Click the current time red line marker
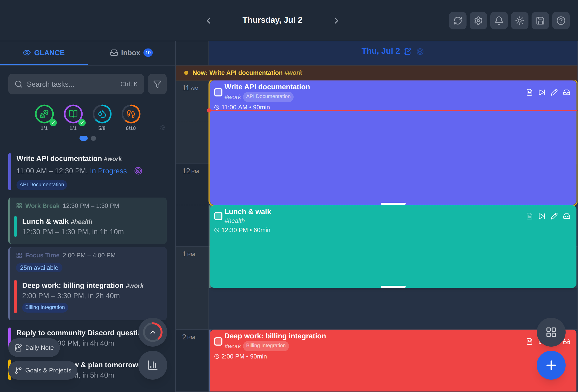This screenshot has height=392, width=578. 392,110
